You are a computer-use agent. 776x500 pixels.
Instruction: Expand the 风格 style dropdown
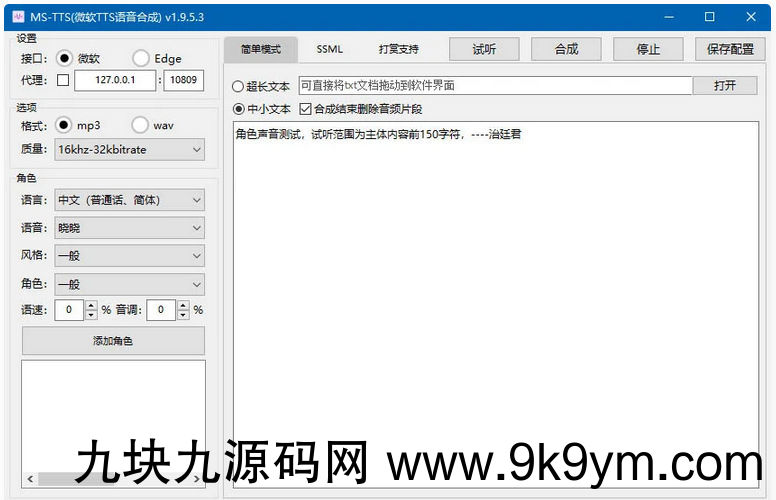(x=130, y=256)
